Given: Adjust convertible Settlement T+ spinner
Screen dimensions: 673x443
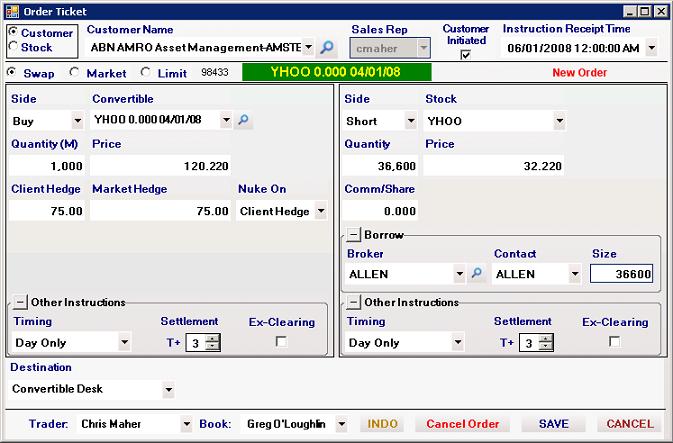Looking at the screenshot, I should tap(213, 343).
